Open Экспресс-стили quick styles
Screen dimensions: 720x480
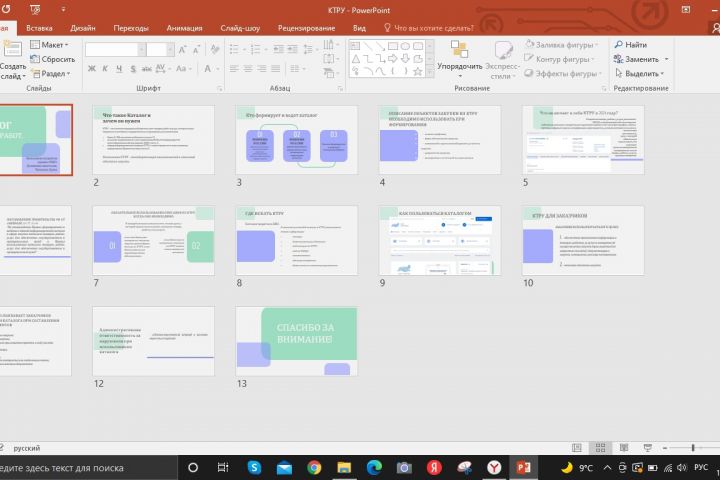tap(502, 59)
